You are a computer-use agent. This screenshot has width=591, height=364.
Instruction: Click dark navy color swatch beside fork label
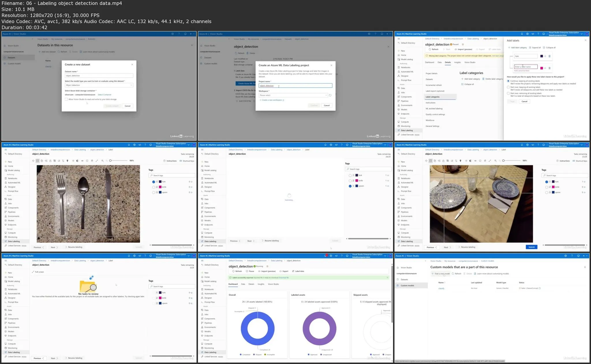click(542, 56)
